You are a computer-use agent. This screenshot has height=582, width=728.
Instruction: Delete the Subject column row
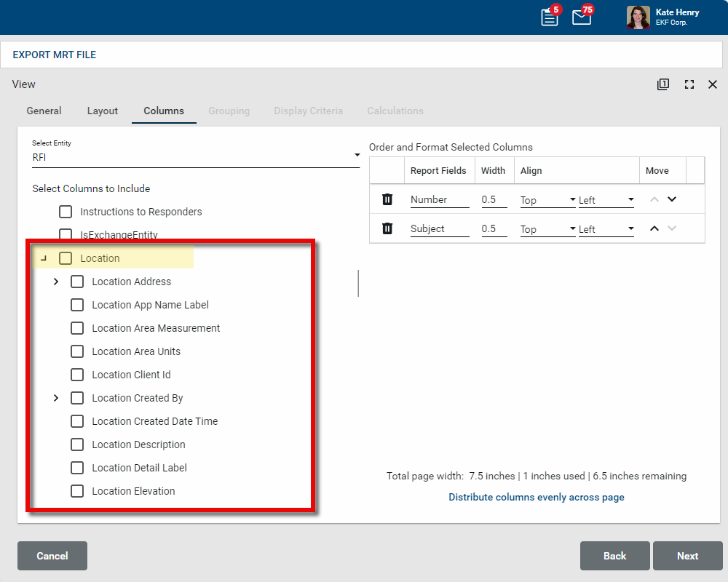(x=387, y=228)
